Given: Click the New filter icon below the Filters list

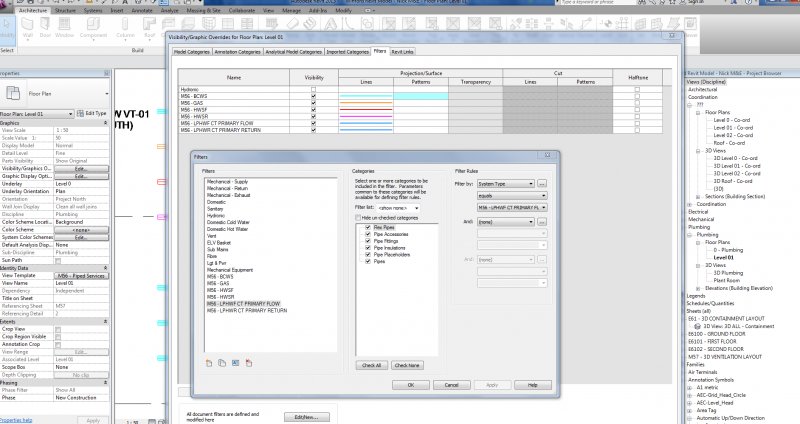Looking at the screenshot, I should (x=209, y=363).
